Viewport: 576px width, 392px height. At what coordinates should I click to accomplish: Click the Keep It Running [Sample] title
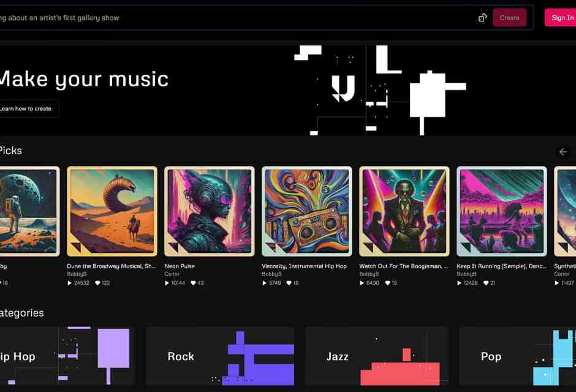pos(501,266)
